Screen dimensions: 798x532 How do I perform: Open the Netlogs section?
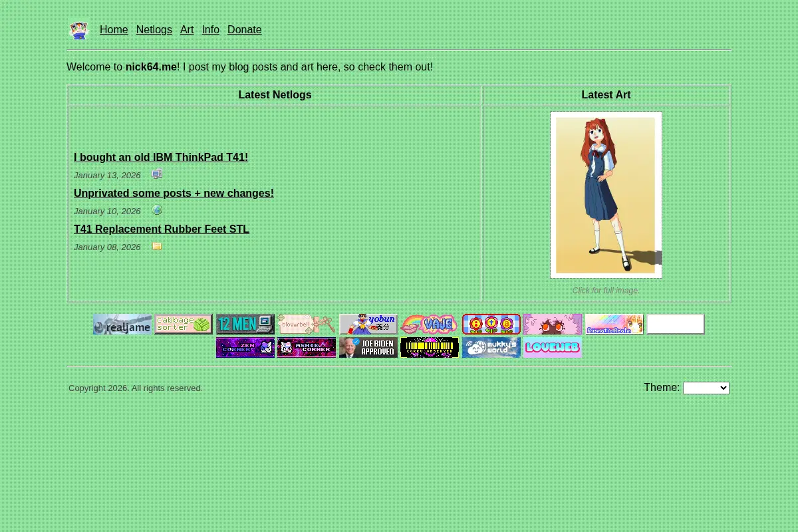coord(154,30)
